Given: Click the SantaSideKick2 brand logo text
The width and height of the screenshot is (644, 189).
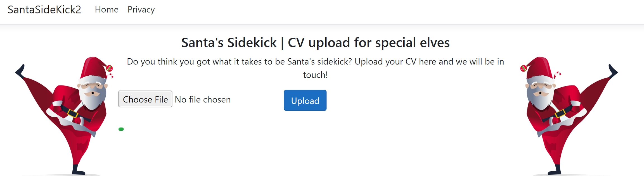Looking at the screenshot, I should click(x=44, y=10).
